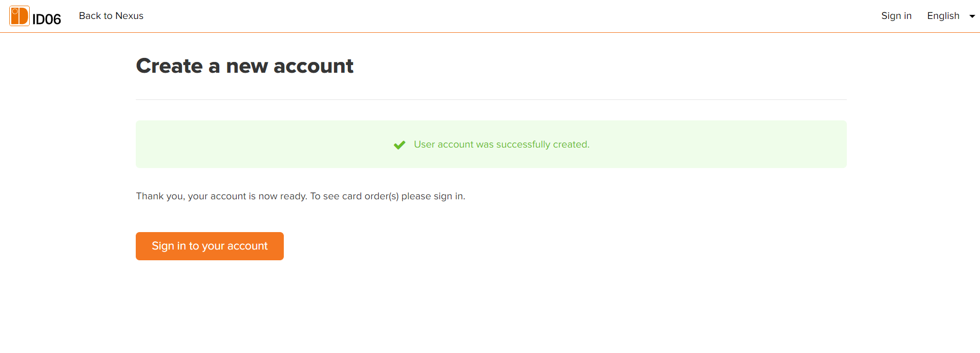The height and width of the screenshot is (353, 980).
Task: Select the English language label
Action: [943, 16]
